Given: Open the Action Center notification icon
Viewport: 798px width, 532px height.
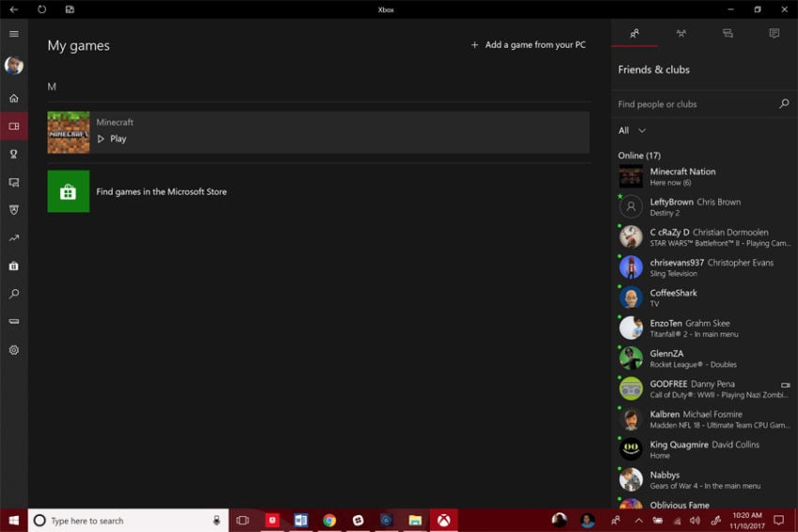Looking at the screenshot, I should [778, 521].
